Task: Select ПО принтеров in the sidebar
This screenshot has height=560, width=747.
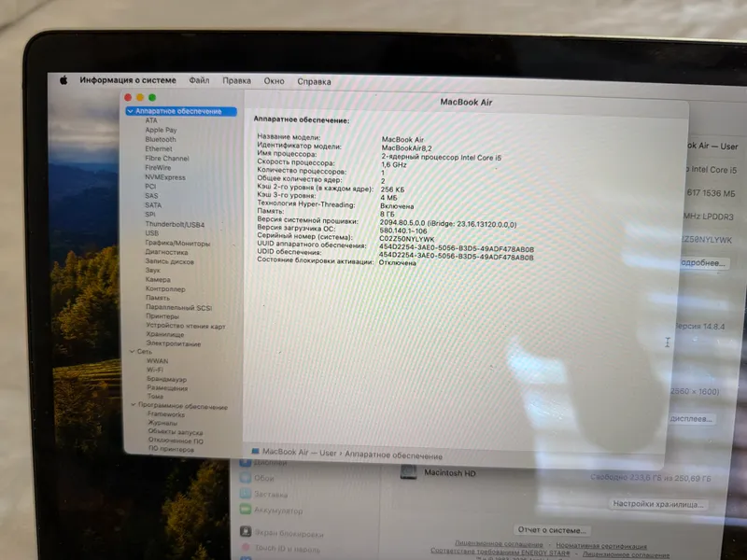Action: point(172,449)
